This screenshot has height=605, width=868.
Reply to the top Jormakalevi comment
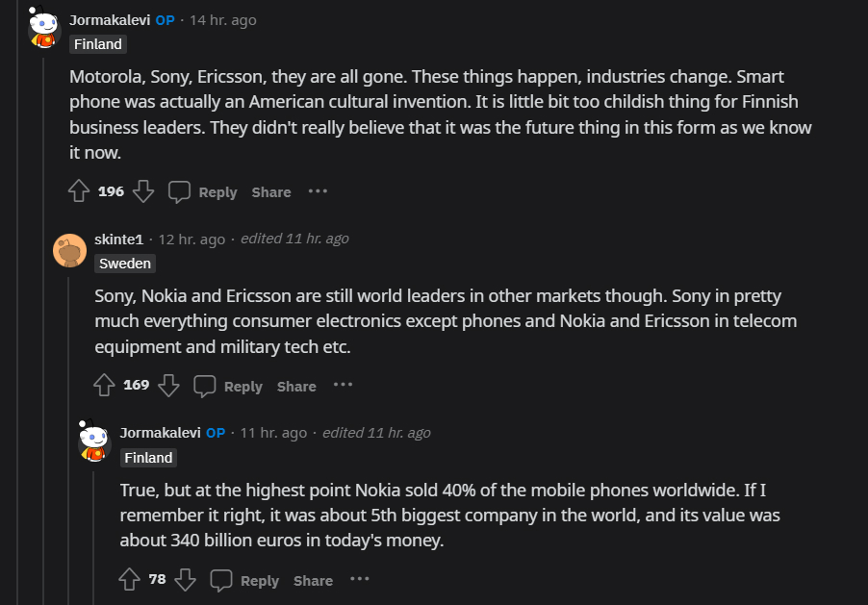[x=203, y=191]
